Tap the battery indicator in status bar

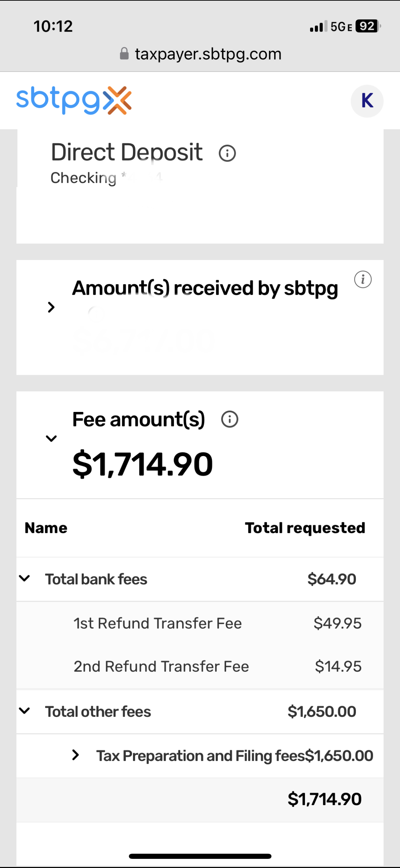(x=367, y=26)
